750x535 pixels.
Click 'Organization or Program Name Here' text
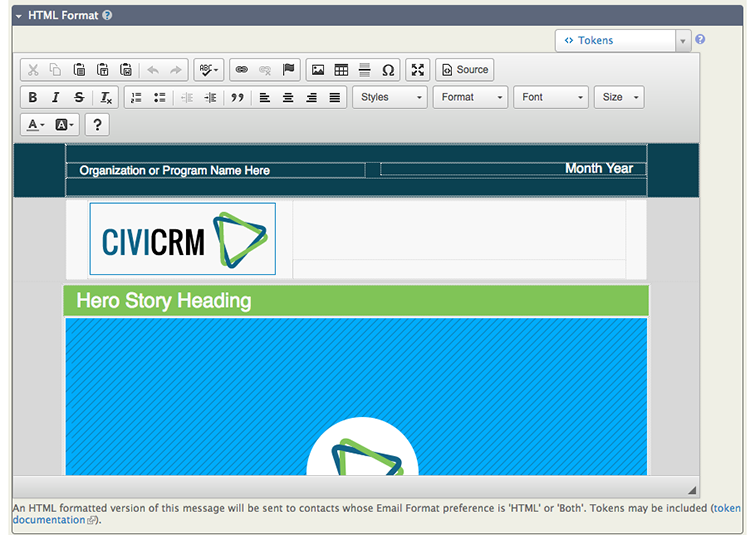[175, 171]
